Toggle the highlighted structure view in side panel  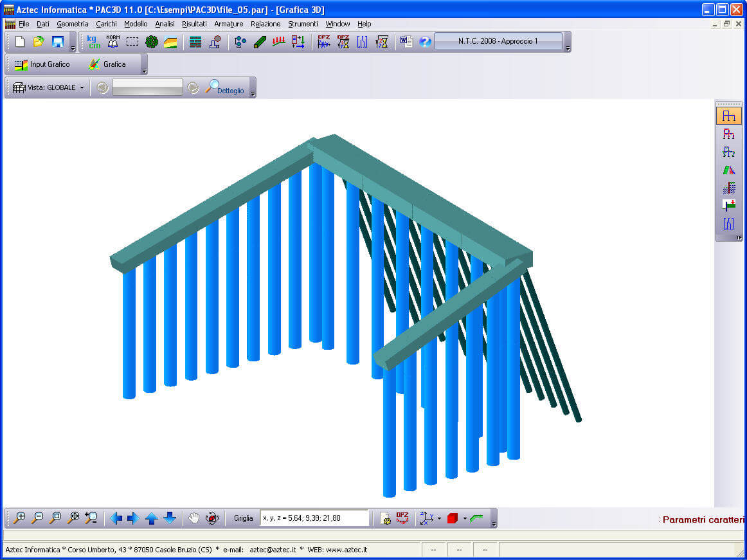pyautogui.click(x=728, y=116)
